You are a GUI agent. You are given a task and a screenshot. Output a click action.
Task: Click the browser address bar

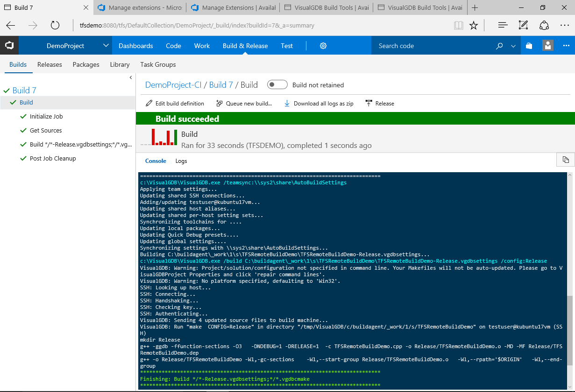[262, 26]
